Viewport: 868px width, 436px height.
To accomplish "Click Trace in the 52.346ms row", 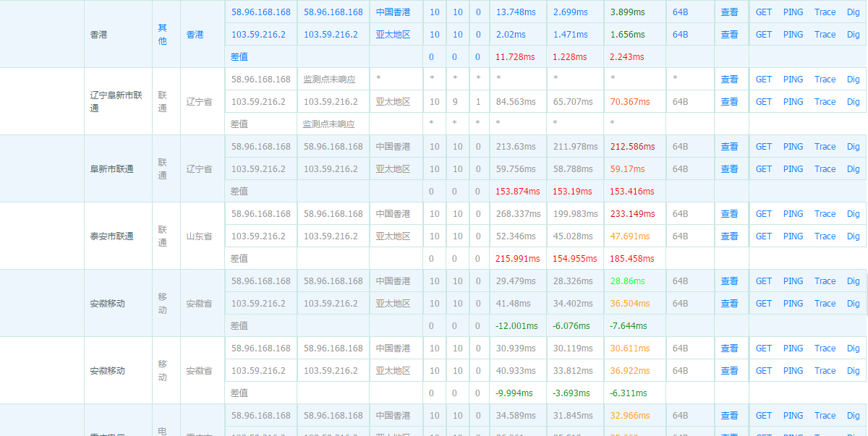I will 825,236.
